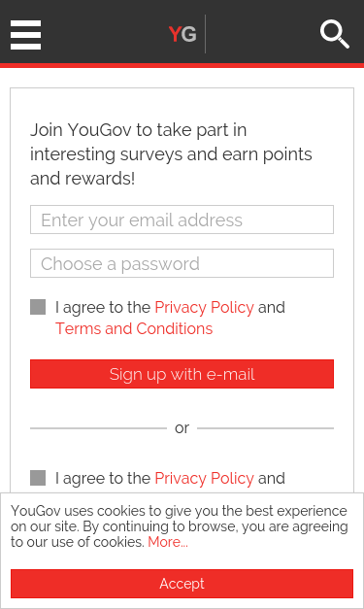Click the Sign up with e-mail button
This screenshot has width=364, height=609.
click(182, 374)
